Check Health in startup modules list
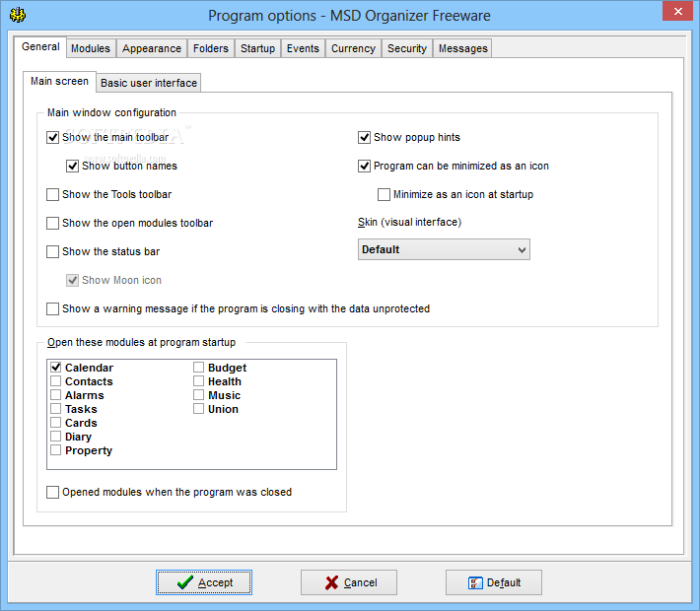 (x=198, y=381)
